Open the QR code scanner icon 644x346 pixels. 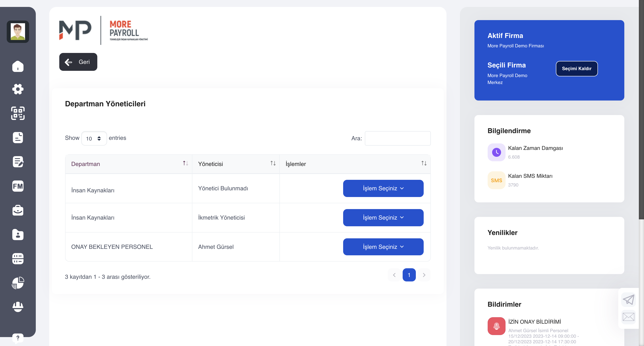point(18,113)
